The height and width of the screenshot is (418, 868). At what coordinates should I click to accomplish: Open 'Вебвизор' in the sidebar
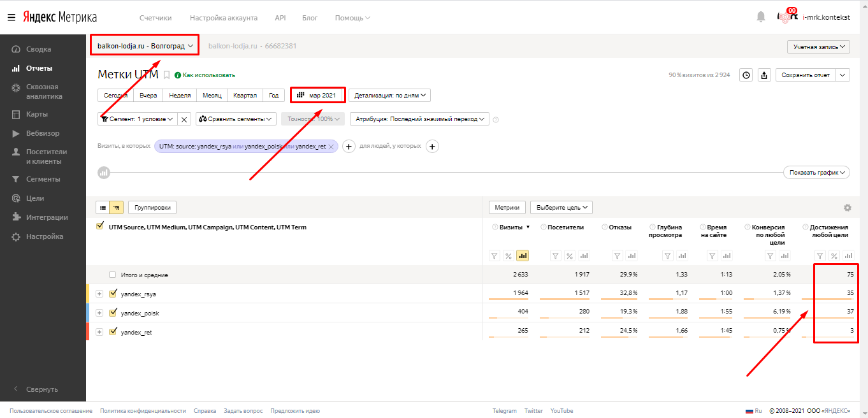pyautogui.click(x=42, y=134)
